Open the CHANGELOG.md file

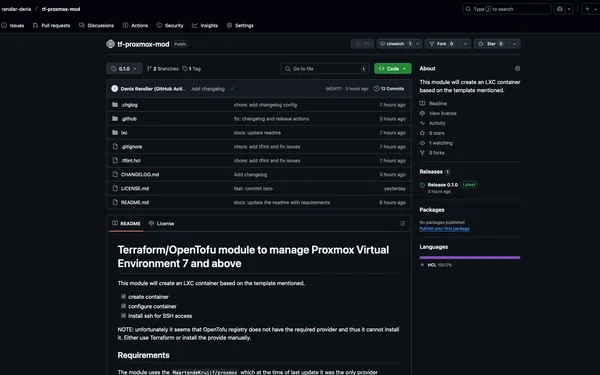point(140,174)
